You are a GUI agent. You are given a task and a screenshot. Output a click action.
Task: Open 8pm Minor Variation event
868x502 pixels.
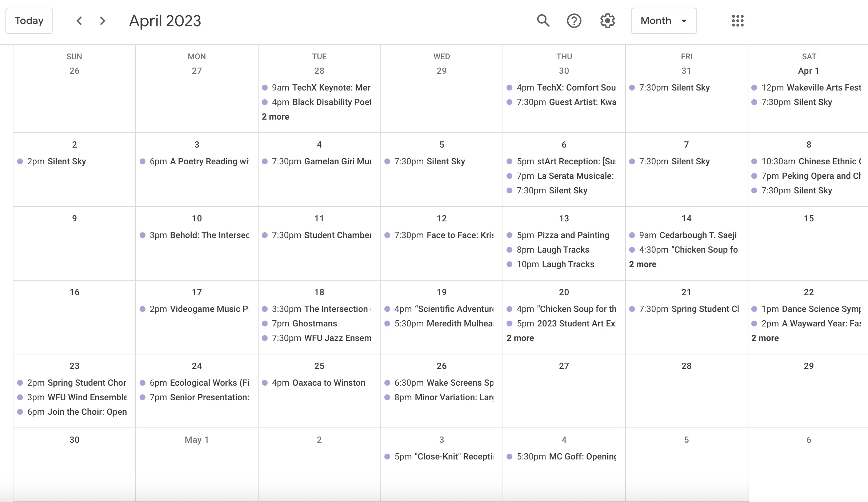[x=439, y=397]
